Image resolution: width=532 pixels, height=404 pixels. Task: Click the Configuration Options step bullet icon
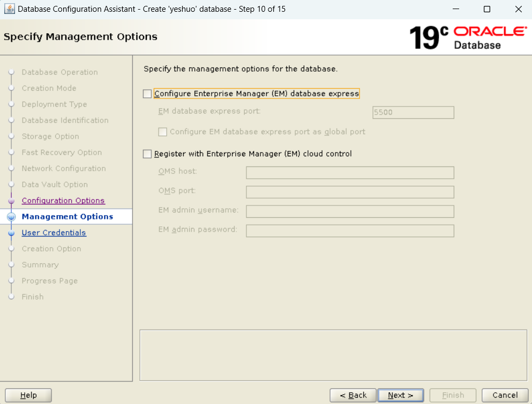pyautogui.click(x=11, y=201)
